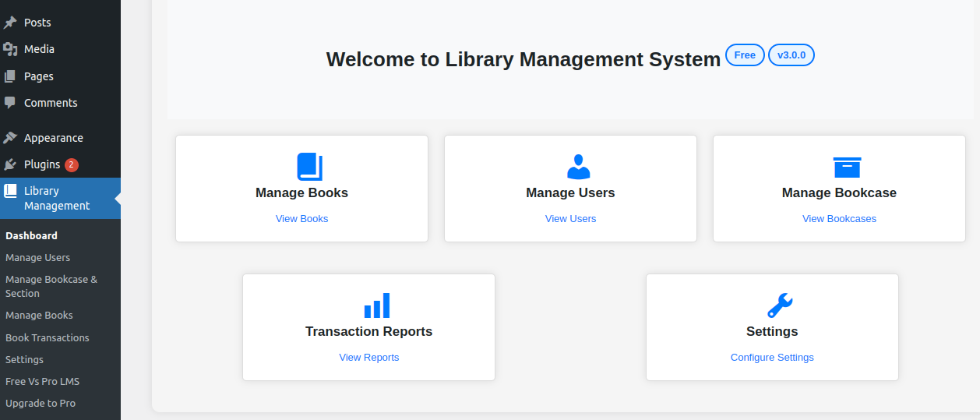Image resolution: width=980 pixels, height=420 pixels.
Task: Click the Manage Books card title
Action: [301, 192]
